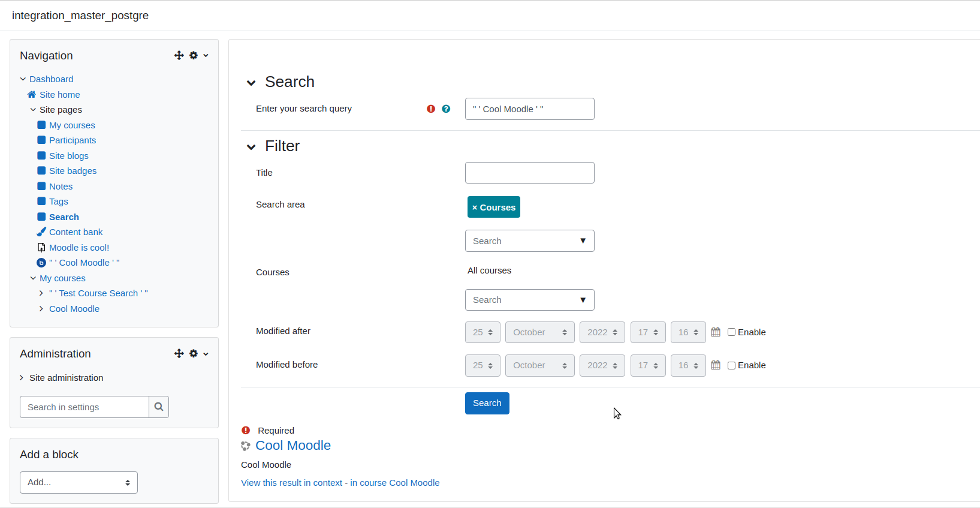Image resolution: width=980 pixels, height=508 pixels.
Task: Click the red Required legend icon
Action: pyautogui.click(x=246, y=430)
